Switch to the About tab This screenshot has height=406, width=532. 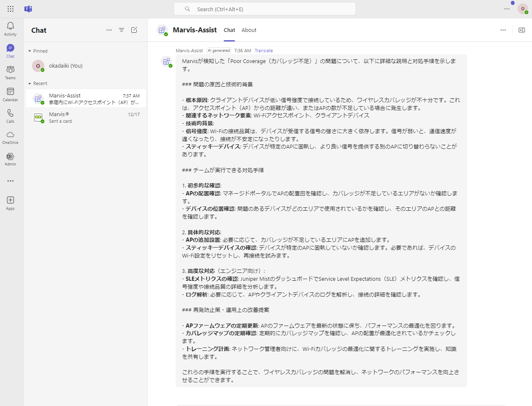pos(249,30)
